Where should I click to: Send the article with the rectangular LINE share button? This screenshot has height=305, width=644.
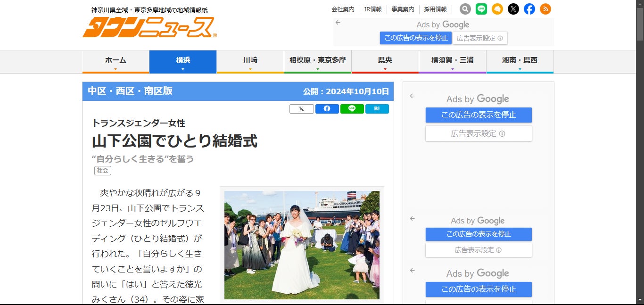[x=352, y=109]
